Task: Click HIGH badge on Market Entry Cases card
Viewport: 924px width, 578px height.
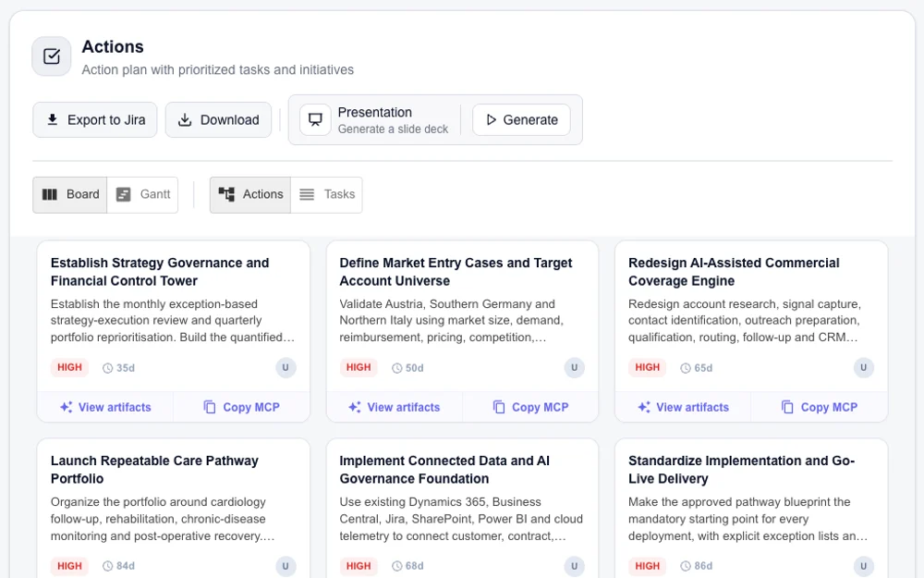Action: point(359,367)
